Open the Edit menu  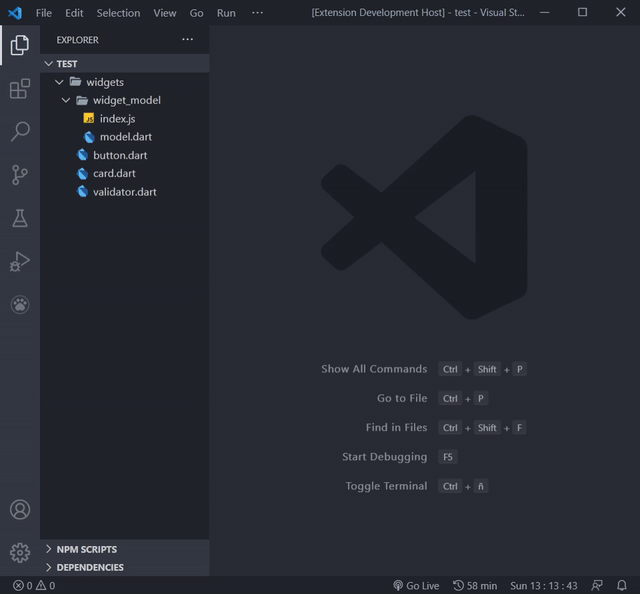[x=74, y=13]
